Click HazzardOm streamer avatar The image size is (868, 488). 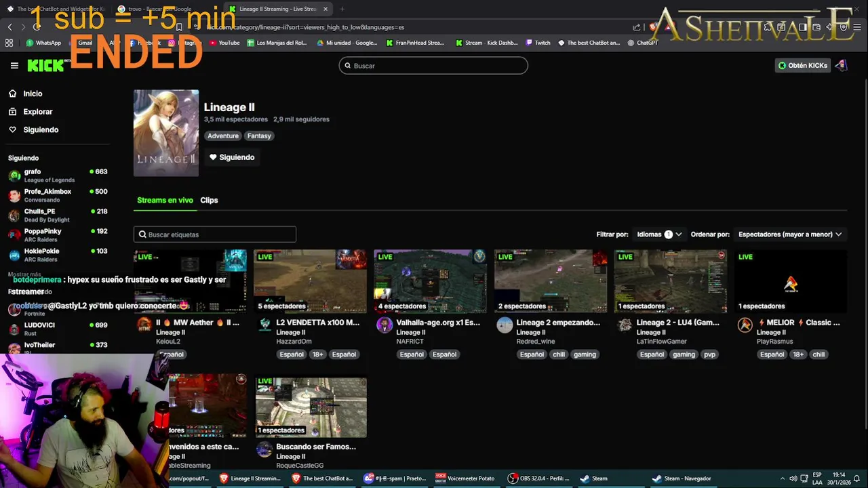tap(264, 325)
